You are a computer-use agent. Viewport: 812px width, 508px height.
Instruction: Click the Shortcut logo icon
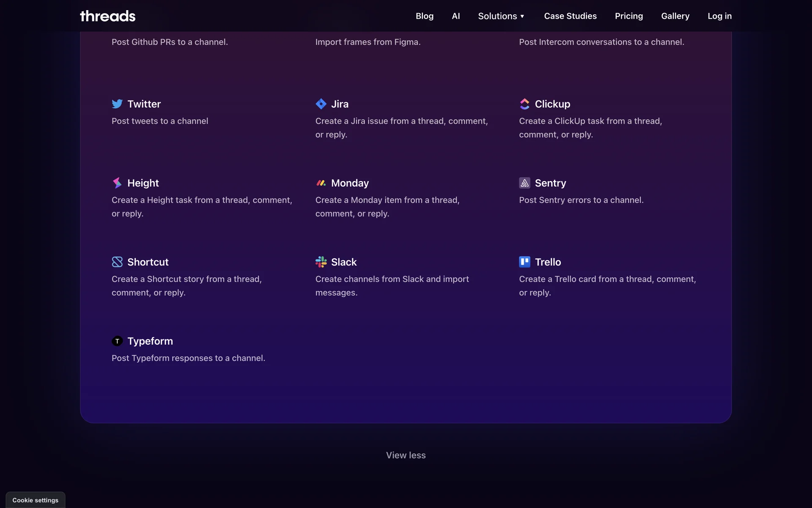coord(117,262)
